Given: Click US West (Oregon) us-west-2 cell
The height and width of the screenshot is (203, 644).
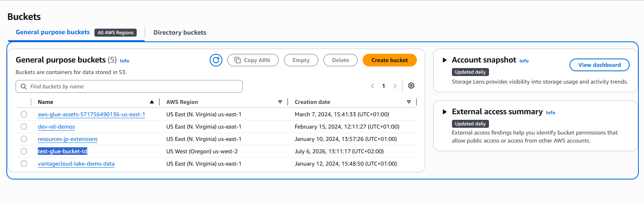Looking at the screenshot, I should pyautogui.click(x=202, y=151).
